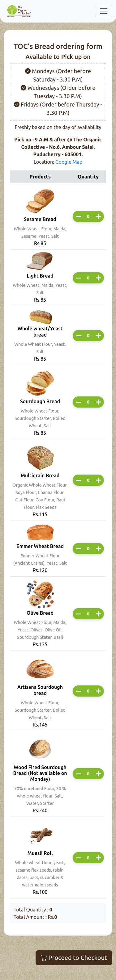Increase Muesli Roll quantity with plus
This screenshot has height=980, width=116.
(x=98, y=858)
